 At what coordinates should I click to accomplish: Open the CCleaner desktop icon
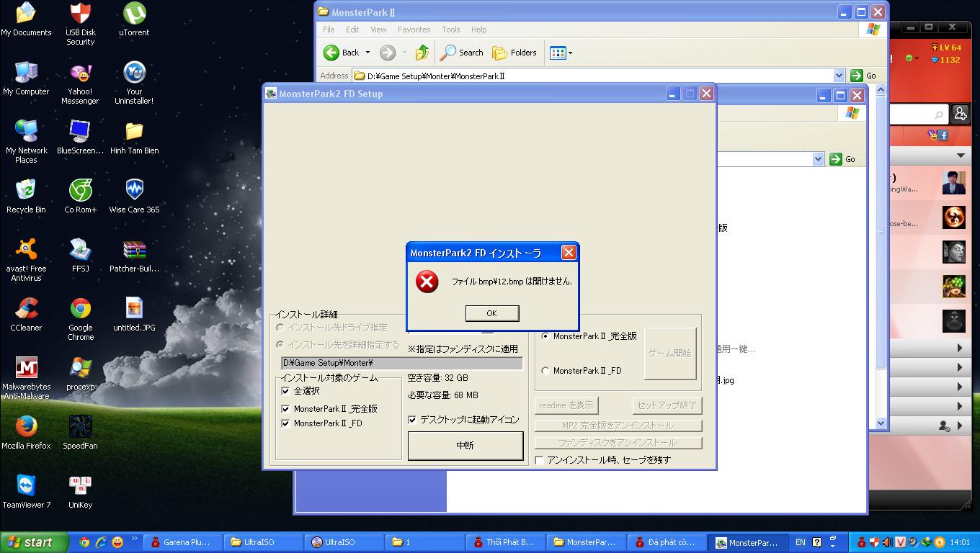coord(26,309)
